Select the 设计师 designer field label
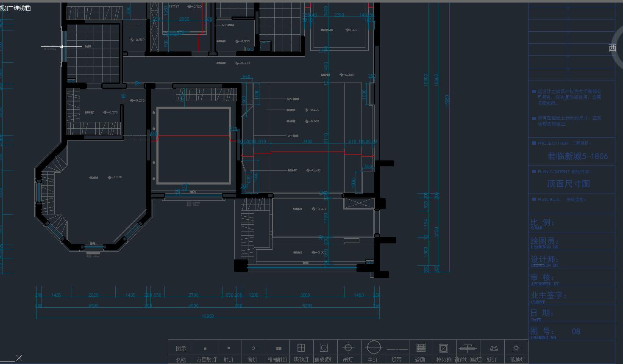This screenshot has height=364, width=623. [x=545, y=261]
